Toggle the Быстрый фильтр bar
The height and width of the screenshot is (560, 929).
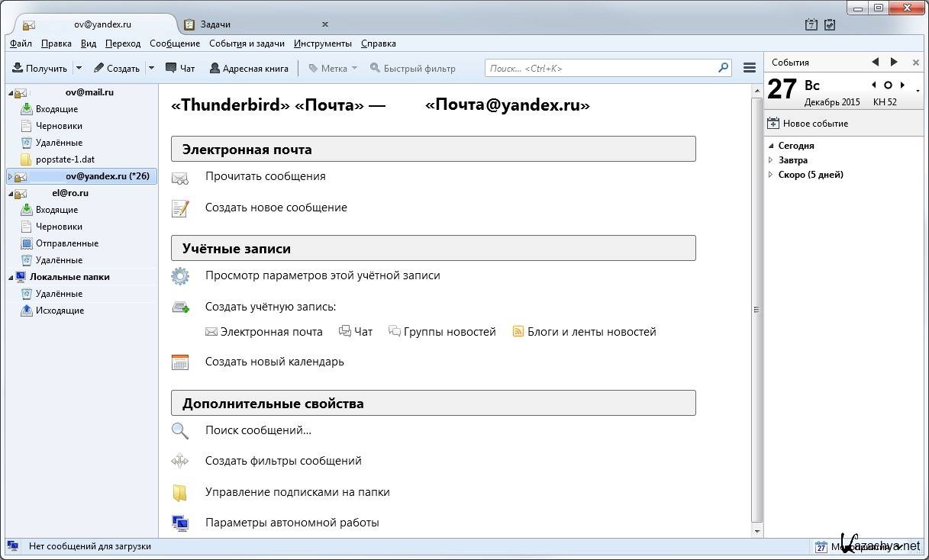coord(413,68)
